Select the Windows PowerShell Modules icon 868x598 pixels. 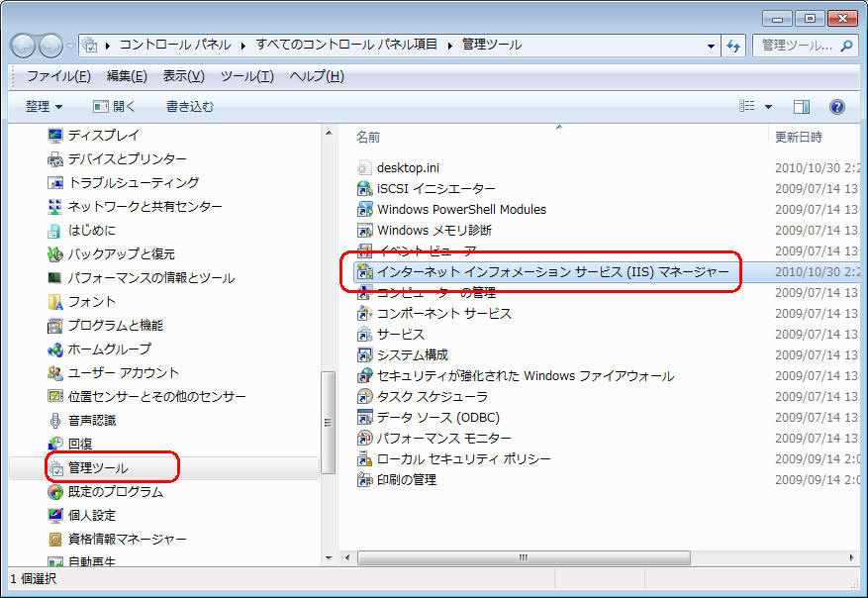(x=364, y=210)
